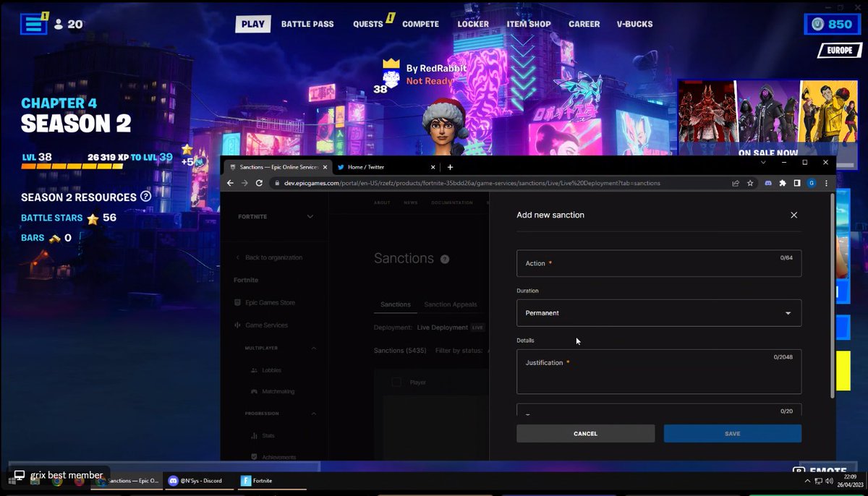Click the DOCUMENTATION link in portal header
The height and width of the screenshot is (496, 868).
pyautogui.click(x=452, y=202)
